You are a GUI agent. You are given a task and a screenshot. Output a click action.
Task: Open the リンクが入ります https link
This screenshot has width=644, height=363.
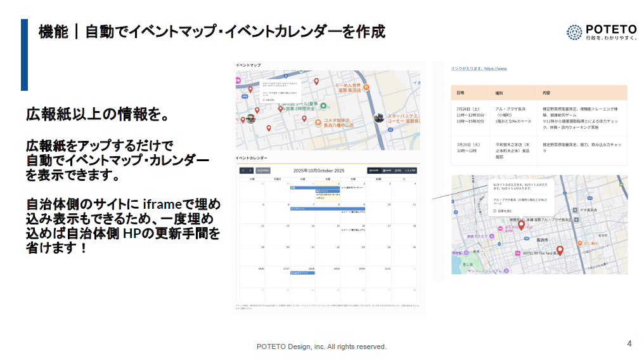479,69
